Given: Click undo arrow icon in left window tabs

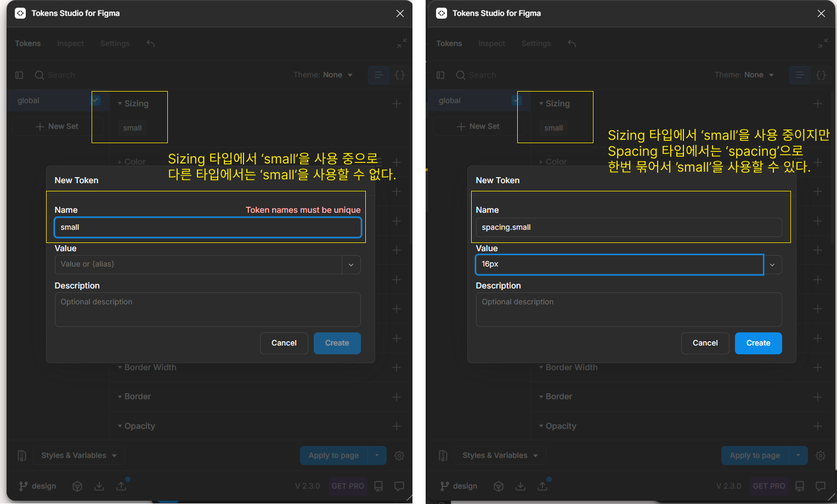Looking at the screenshot, I should [x=151, y=43].
